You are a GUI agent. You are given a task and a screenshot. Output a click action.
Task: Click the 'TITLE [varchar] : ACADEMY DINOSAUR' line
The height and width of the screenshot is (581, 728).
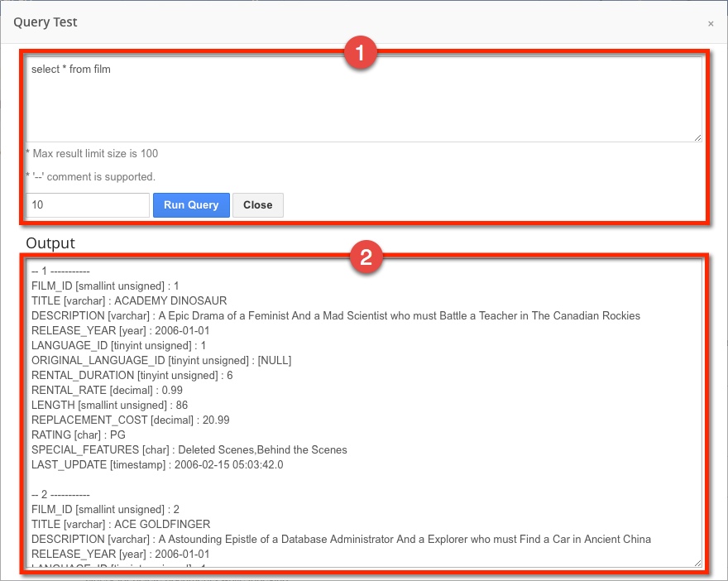click(129, 300)
